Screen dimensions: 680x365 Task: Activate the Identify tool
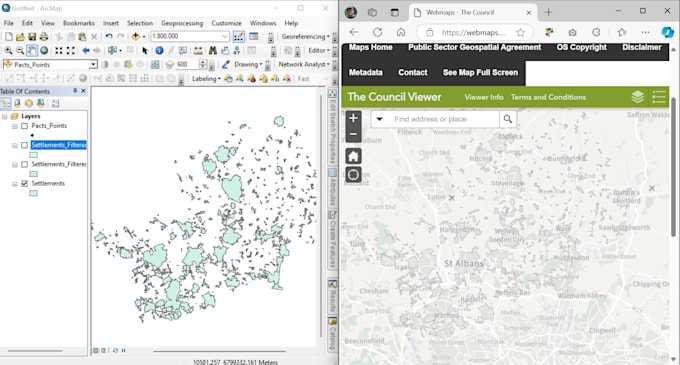click(x=159, y=50)
